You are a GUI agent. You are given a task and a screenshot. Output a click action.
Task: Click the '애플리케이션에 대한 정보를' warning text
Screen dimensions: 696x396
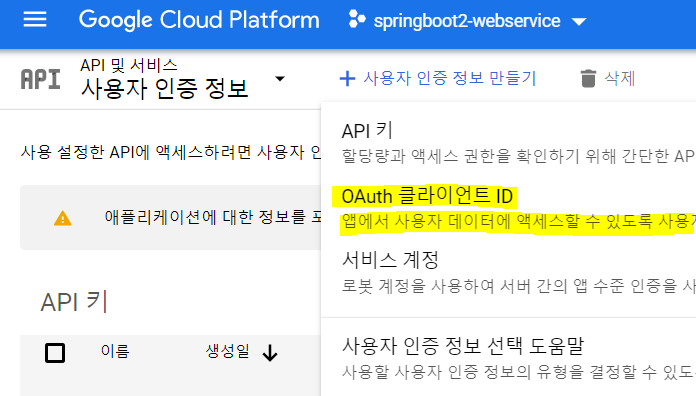(213, 217)
